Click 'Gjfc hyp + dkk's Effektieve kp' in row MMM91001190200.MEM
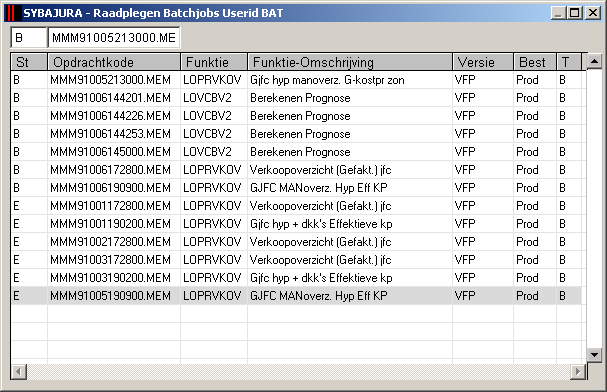Screen dimensions: 607x392 [321, 224]
